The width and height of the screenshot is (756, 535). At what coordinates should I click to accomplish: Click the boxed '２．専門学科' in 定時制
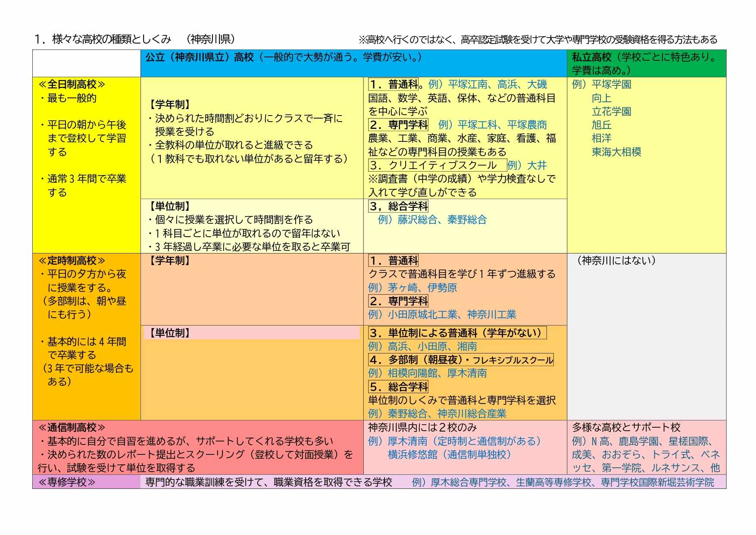[x=398, y=301]
